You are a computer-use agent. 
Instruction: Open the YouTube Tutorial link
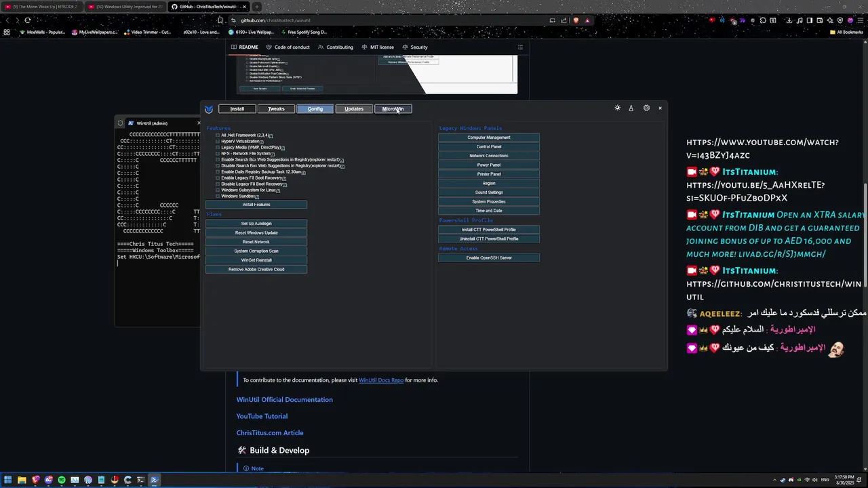pos(262,416)
